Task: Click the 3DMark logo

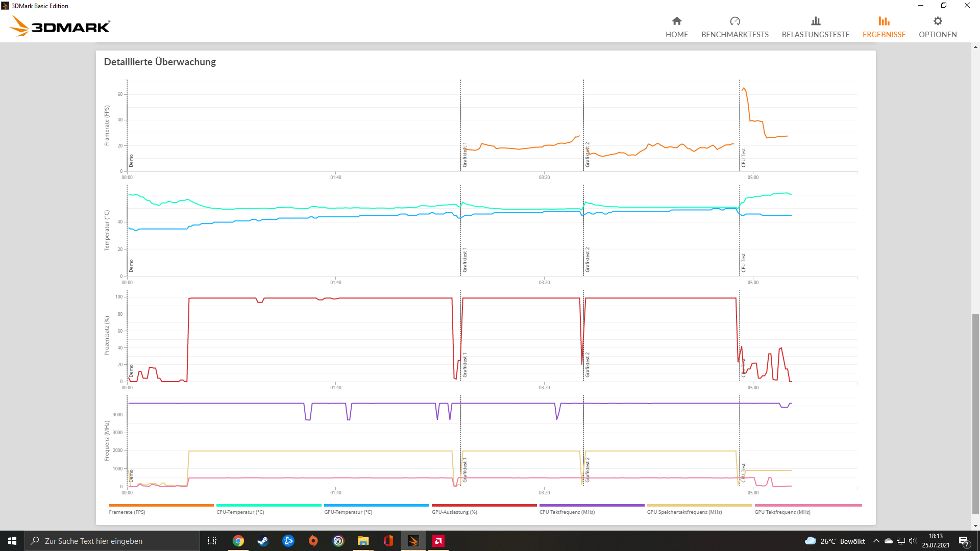Action: click(60, 26)
